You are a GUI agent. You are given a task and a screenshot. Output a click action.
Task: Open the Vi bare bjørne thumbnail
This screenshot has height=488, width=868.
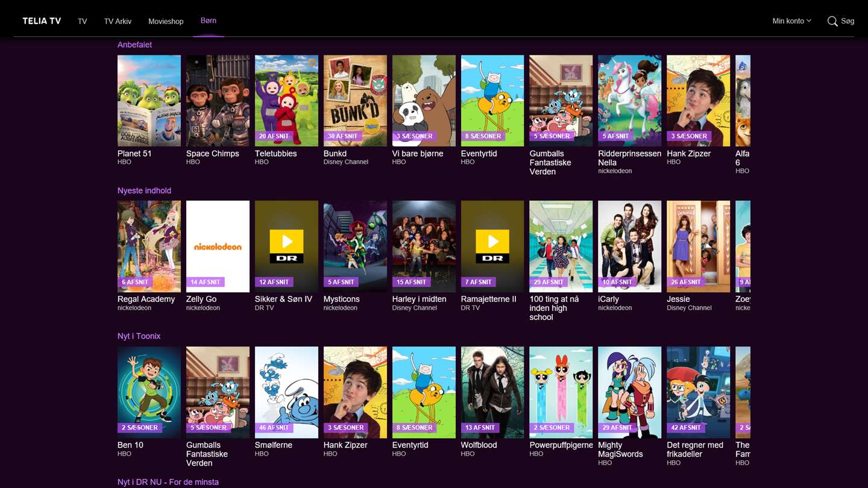point(424,101)
